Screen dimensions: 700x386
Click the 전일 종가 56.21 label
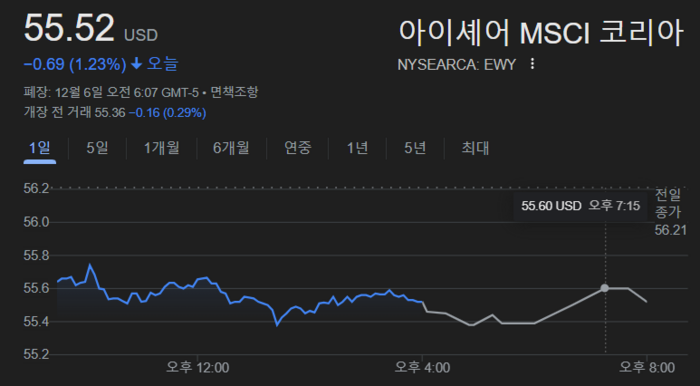[x=670, y=212]
